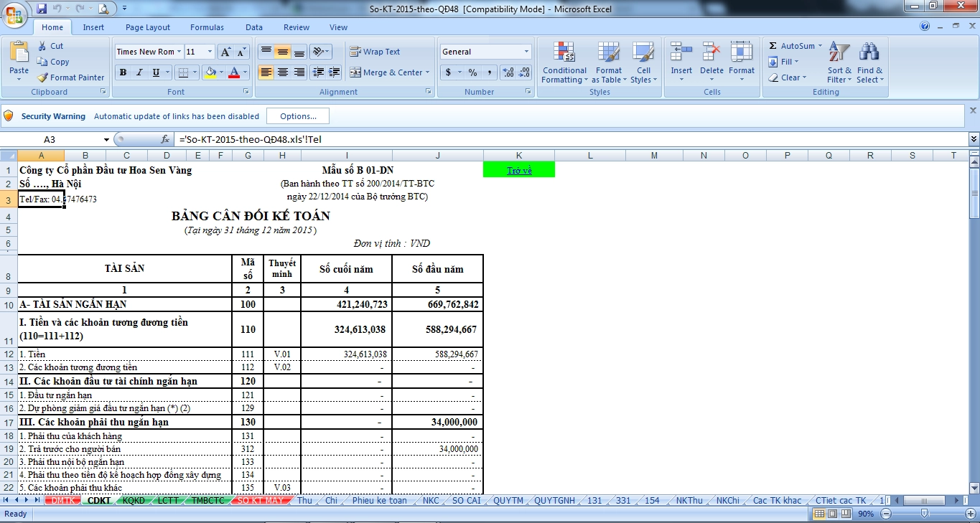Open the Name Box dropdown arrow

coord(107,140)
